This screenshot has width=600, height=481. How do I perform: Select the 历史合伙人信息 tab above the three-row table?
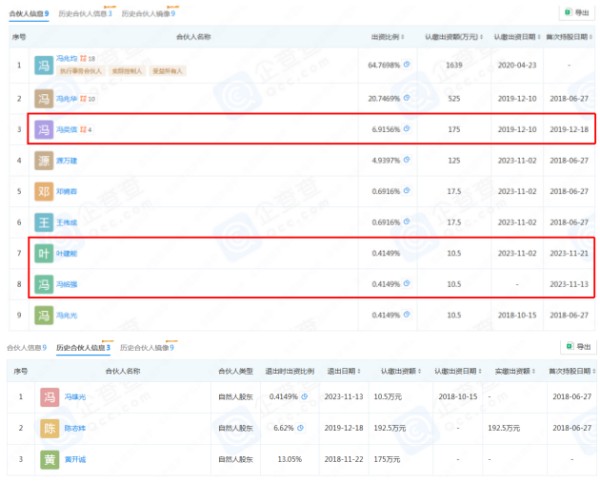point(83,348)
